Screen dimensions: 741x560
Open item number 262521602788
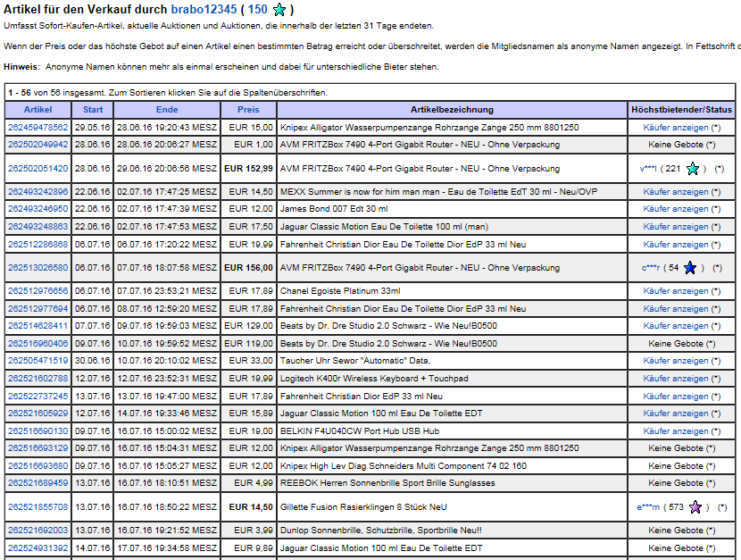coord(37,379)
